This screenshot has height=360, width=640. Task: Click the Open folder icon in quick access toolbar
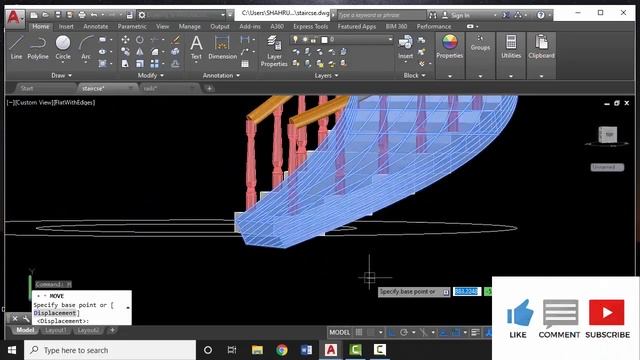46,15
